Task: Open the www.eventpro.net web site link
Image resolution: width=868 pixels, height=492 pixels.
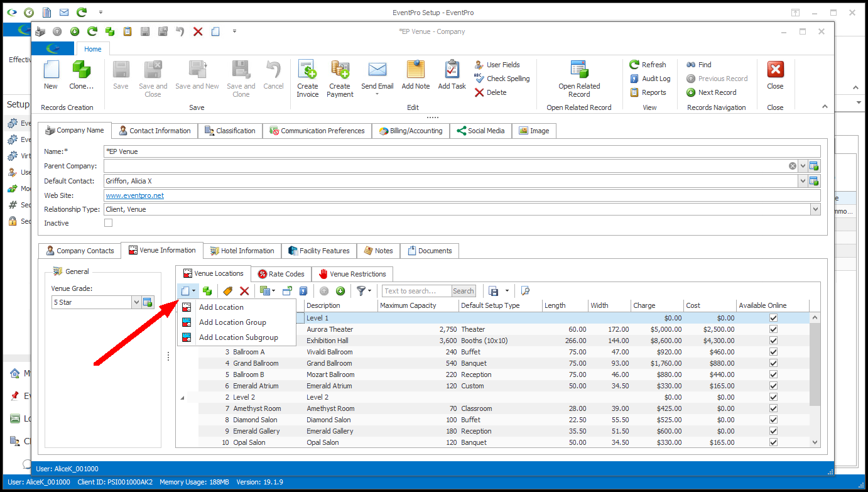Action: point(134,195)
